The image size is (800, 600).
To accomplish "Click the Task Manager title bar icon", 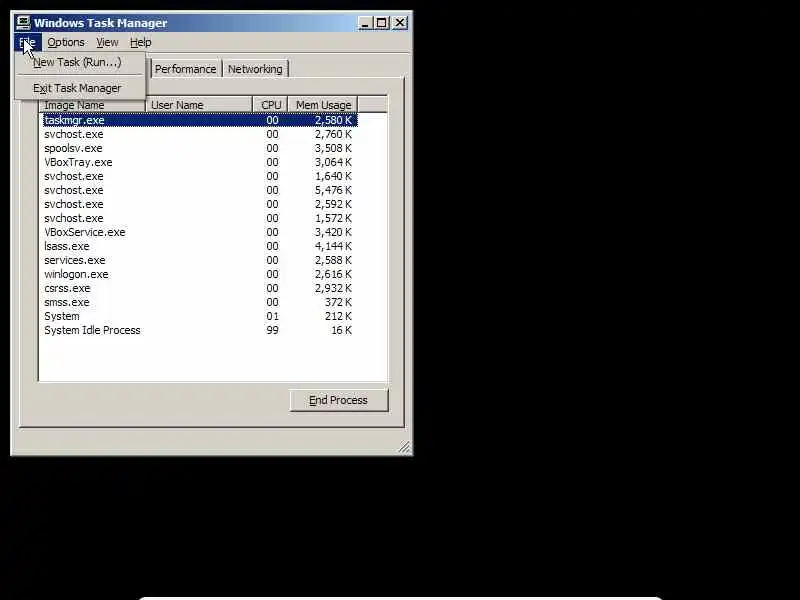I will click(23, 23).
